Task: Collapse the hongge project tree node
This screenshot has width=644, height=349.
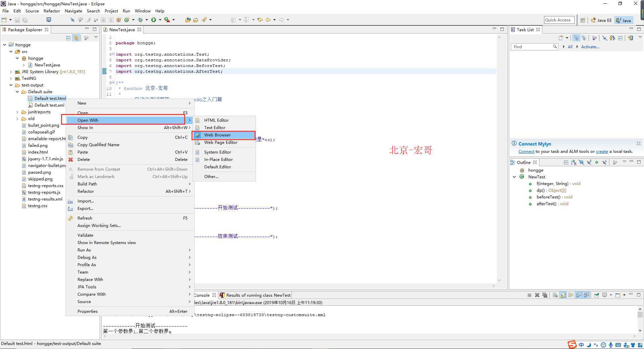Action: 4,45
